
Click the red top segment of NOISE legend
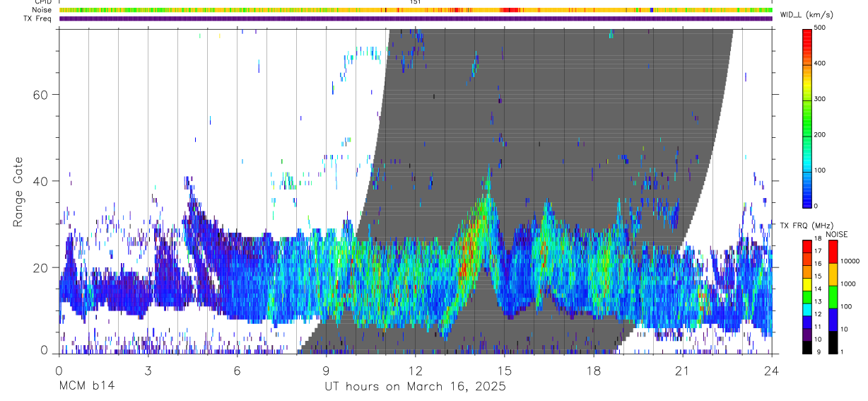point(833,251)
